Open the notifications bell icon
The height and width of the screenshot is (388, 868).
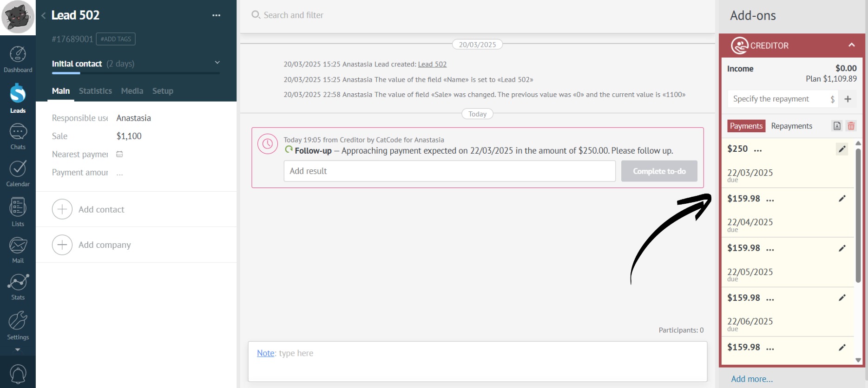pyautogui.click(x=18, y=374)
